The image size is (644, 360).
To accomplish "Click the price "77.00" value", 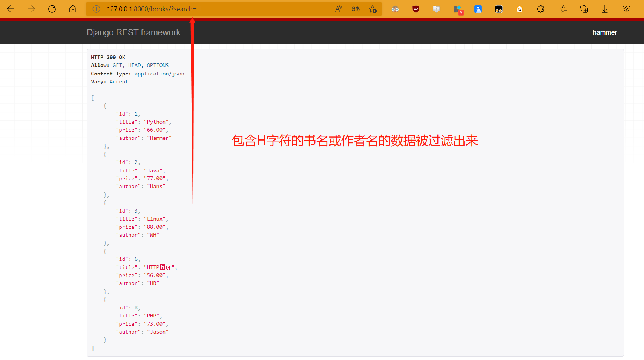I will point(155,178).
